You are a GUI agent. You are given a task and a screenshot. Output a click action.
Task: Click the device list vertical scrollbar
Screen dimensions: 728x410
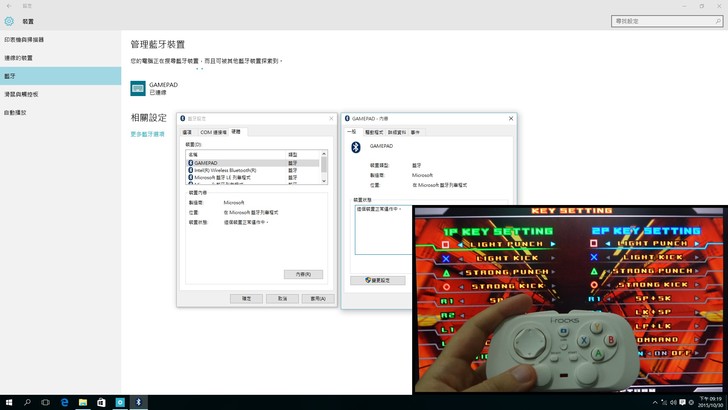point(324,166)
